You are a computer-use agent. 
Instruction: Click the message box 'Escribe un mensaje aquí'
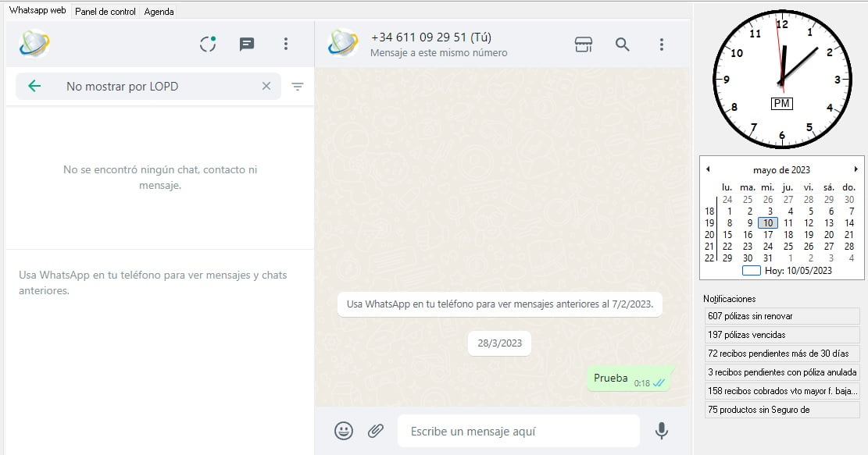click(x=519, y=432)
